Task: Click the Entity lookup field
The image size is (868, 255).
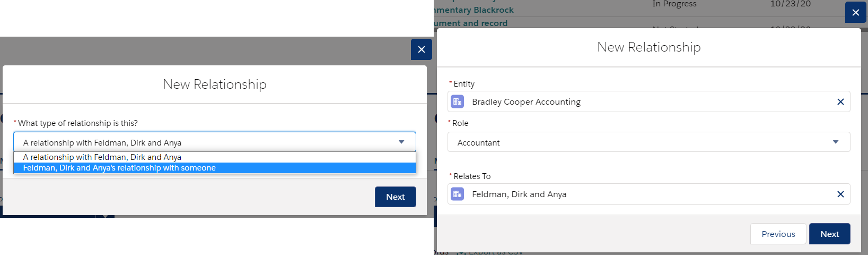Action: point(649,101)
